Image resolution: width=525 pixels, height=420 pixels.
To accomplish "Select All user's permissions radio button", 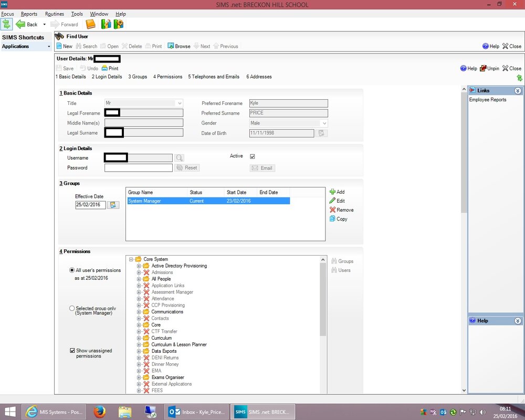I will pos(71,270).
